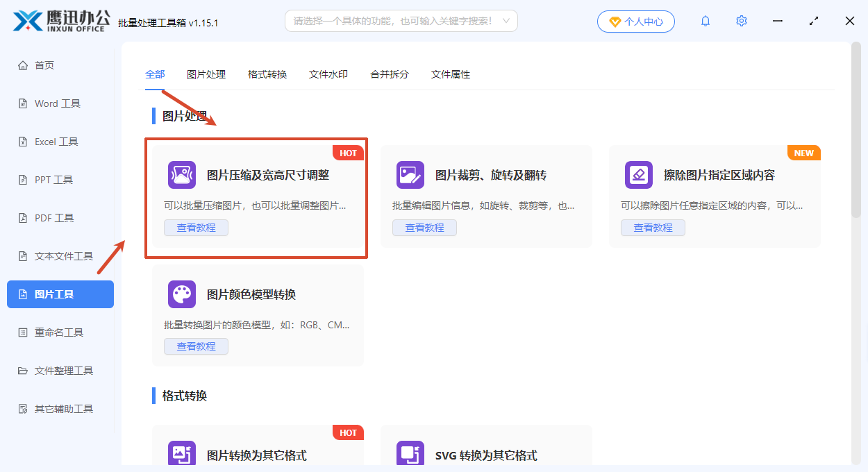Open the 图片裁剪、旋转及翻转 card title
The image size is (868, 472).
pyautogui.click(x=491, y=176)
